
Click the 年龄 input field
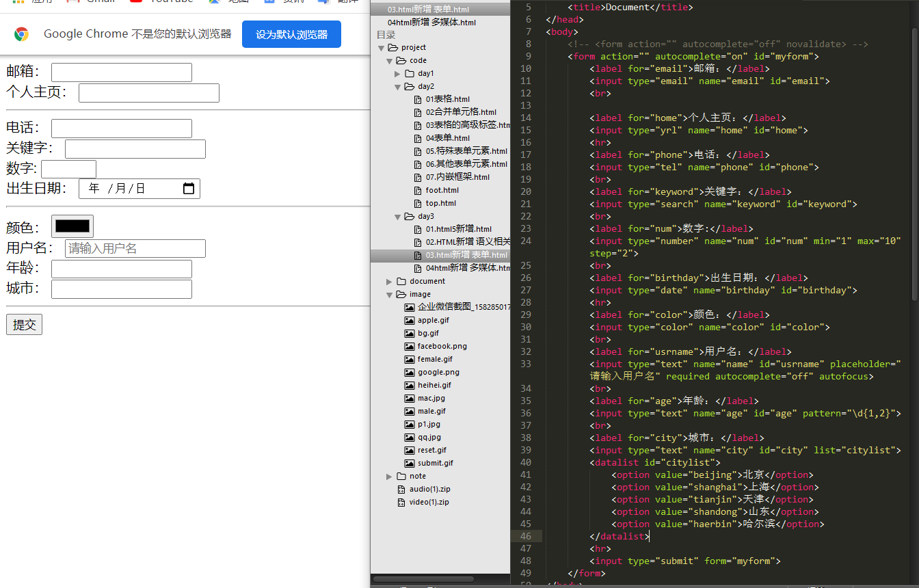[x=122, y=269]
